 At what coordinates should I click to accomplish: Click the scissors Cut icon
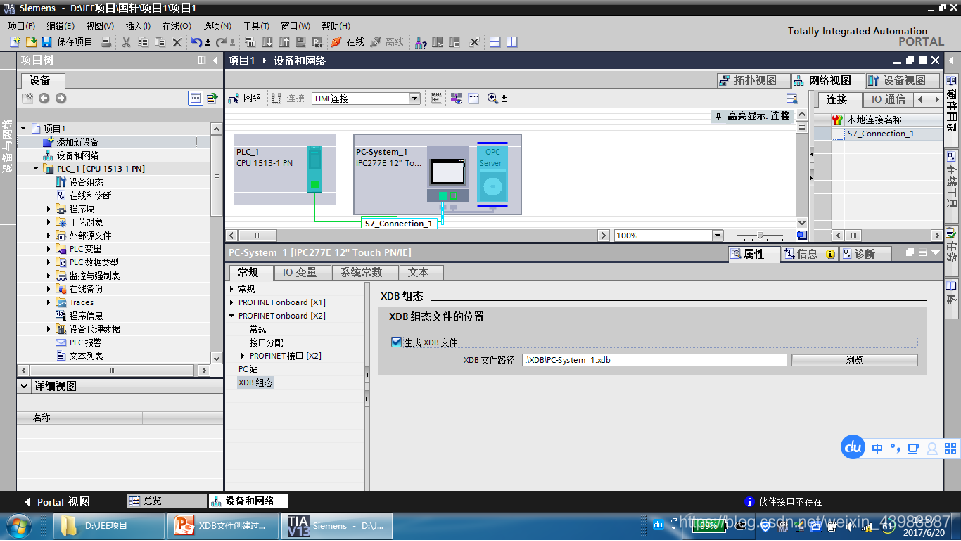pos(126,42)
